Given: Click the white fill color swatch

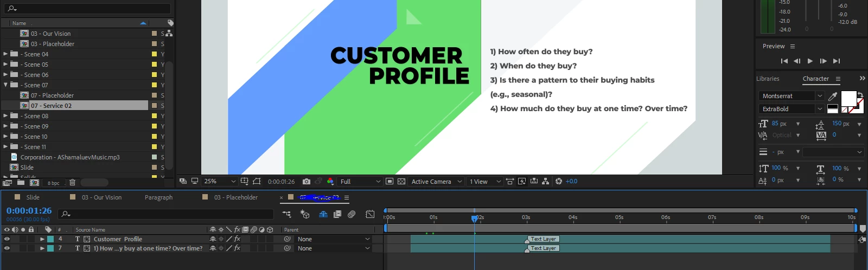Looking at the screenshot, I should point(848,98).
